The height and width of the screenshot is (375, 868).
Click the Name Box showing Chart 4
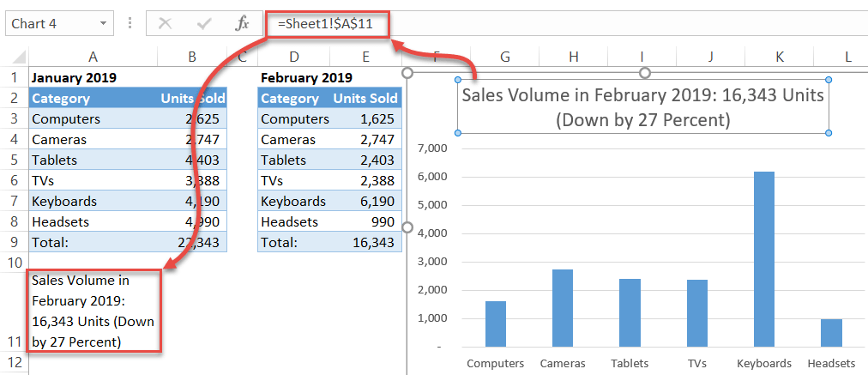[50, 24]
